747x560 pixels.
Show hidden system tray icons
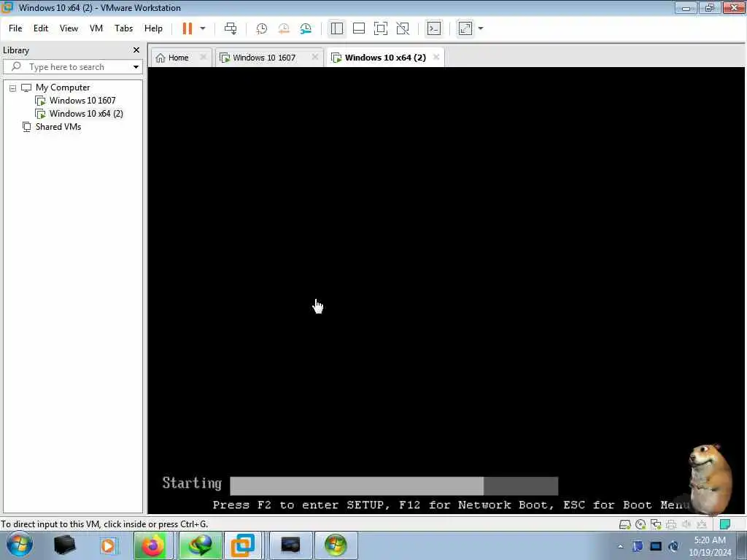coord(620,547)
